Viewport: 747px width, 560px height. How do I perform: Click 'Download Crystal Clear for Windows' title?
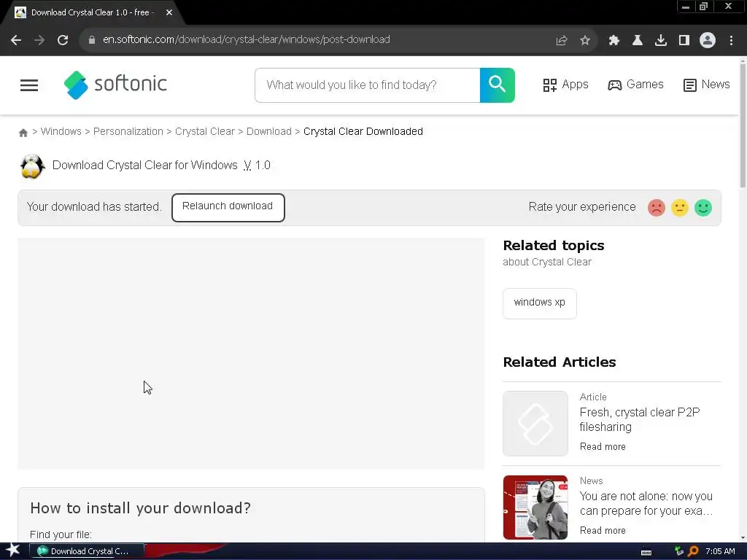pos(145,166)
